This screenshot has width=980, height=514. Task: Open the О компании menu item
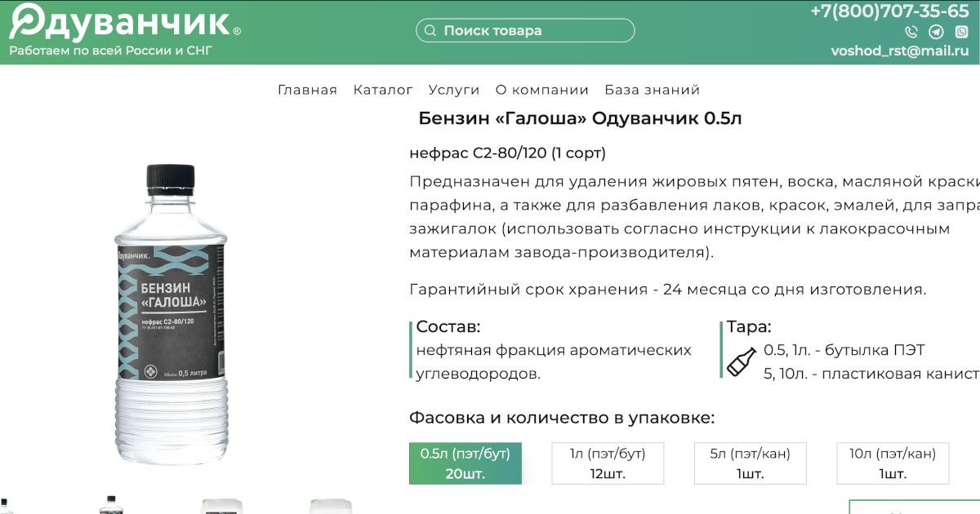pyautogui.click(x=542, y=90)
